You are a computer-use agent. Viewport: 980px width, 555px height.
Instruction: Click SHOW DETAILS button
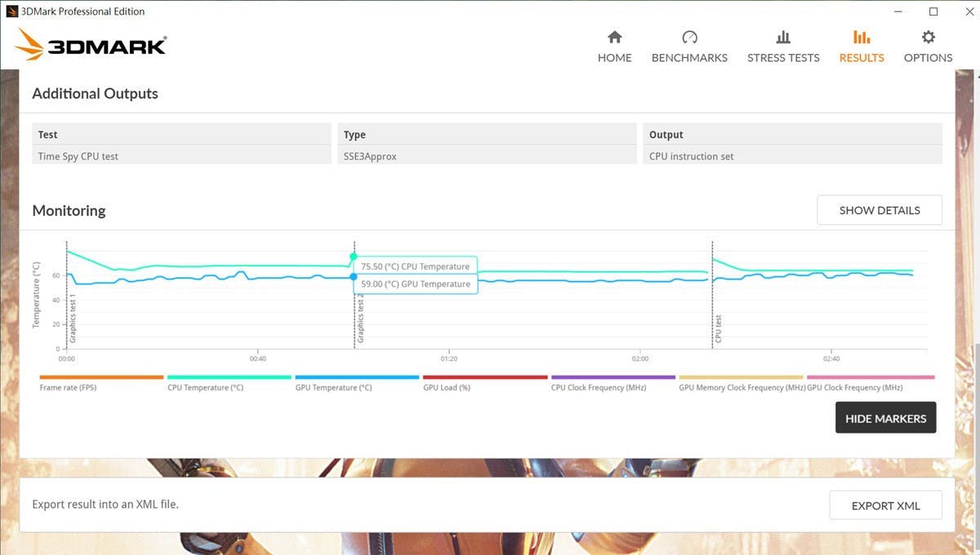[x=880, y=210]
